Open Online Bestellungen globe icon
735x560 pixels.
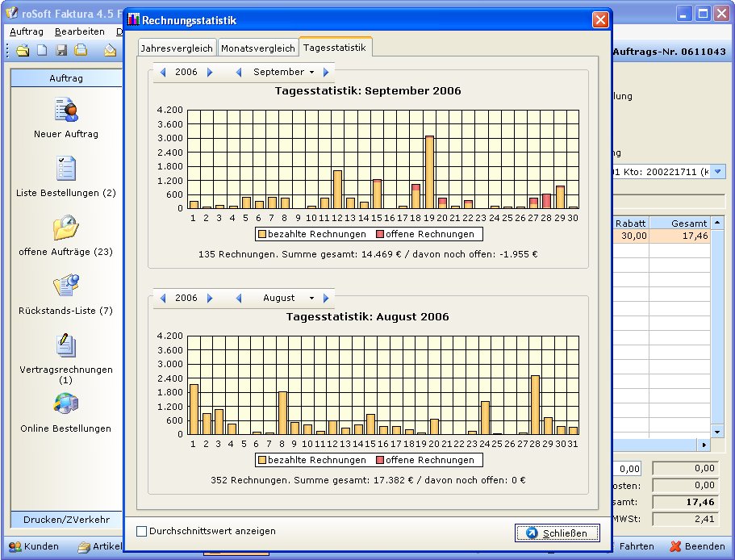[65, 404]
